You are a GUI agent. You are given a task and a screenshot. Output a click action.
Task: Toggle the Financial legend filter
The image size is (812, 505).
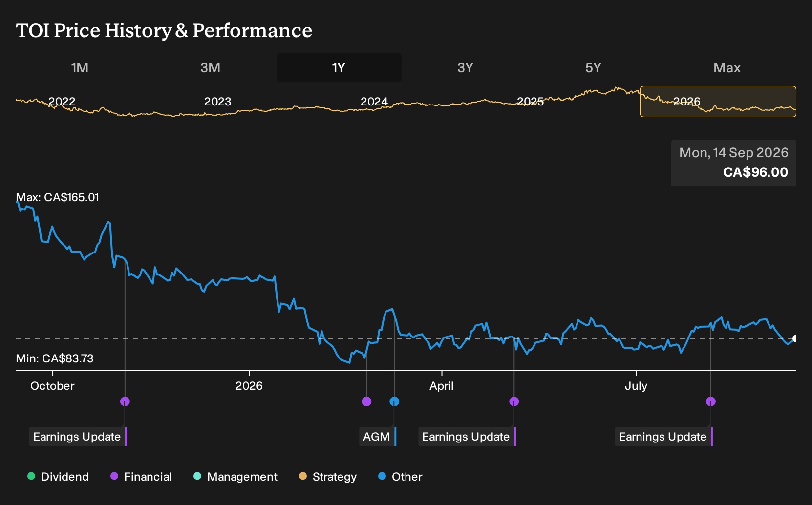[141, 477]
